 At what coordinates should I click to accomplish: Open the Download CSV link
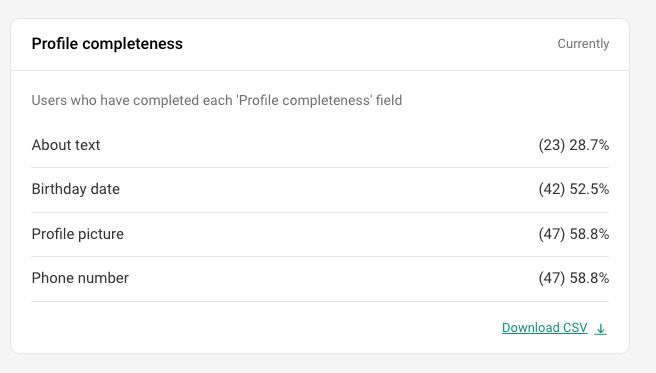[x=544, y=327]
